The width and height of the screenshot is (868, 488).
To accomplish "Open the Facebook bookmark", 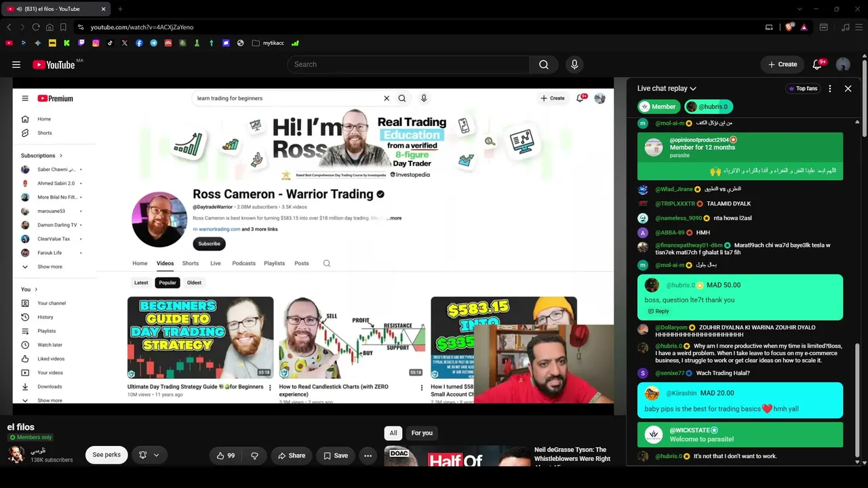I will click(139, 43).
